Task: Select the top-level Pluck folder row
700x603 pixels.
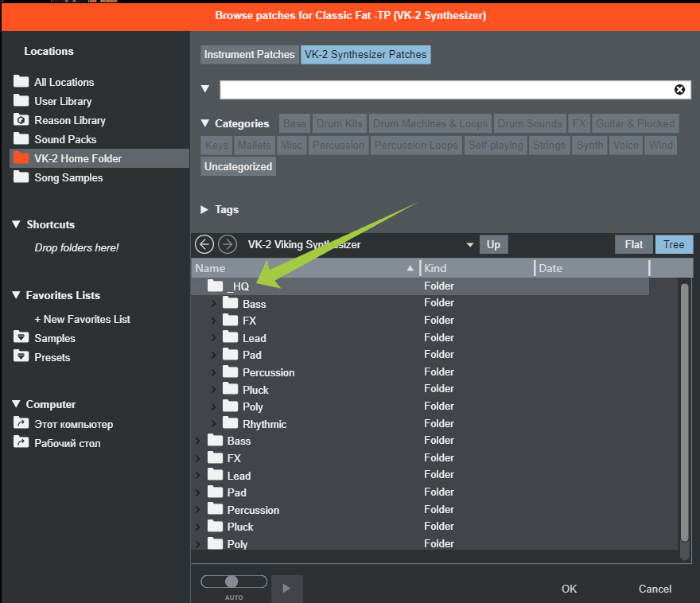Action: coord(420,526)
